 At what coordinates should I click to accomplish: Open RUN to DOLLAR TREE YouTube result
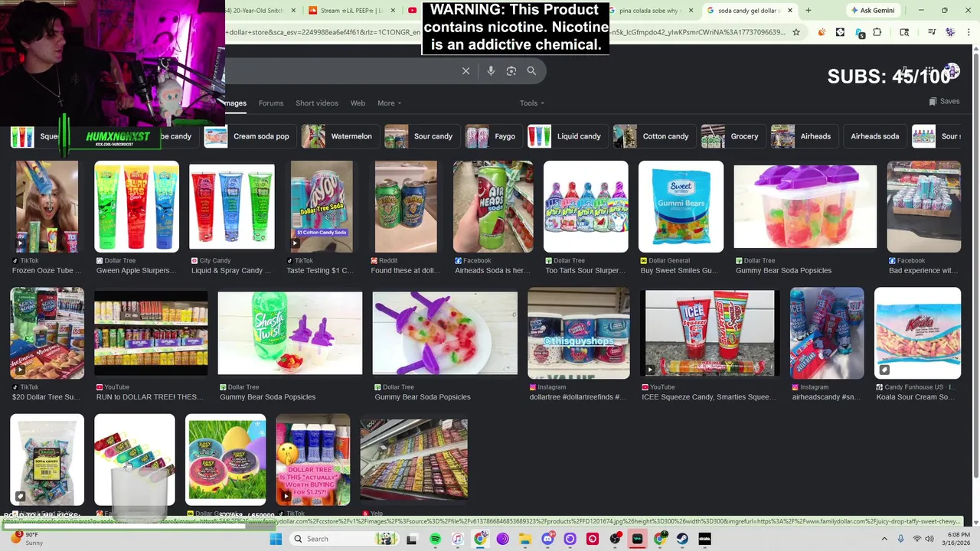[x=151, y=333]
